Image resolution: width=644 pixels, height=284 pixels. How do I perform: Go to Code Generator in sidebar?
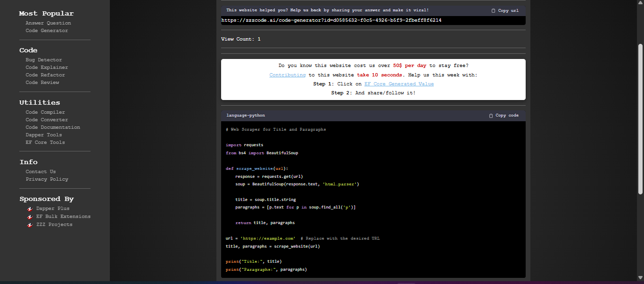[x=47, y=31]
